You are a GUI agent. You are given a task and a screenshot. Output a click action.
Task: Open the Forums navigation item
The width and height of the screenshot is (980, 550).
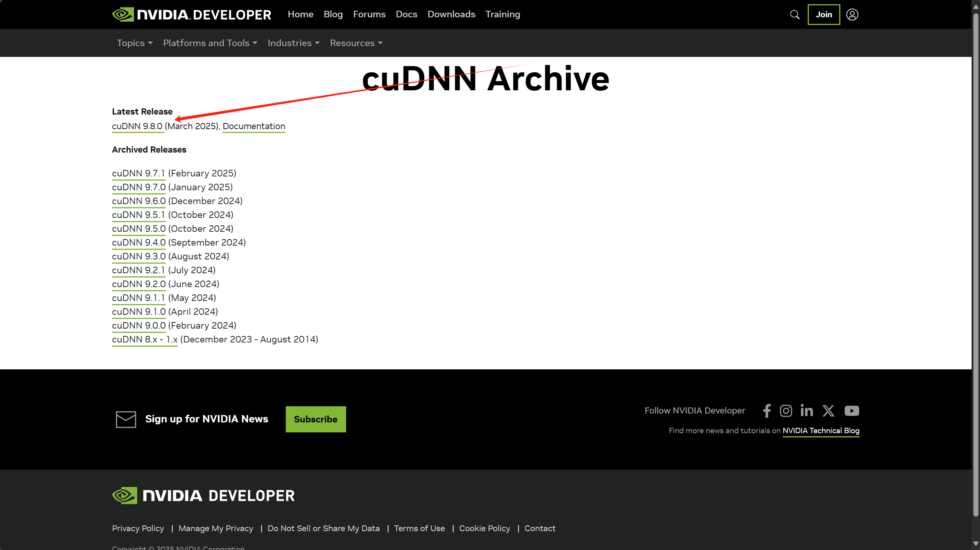point(369,14)
